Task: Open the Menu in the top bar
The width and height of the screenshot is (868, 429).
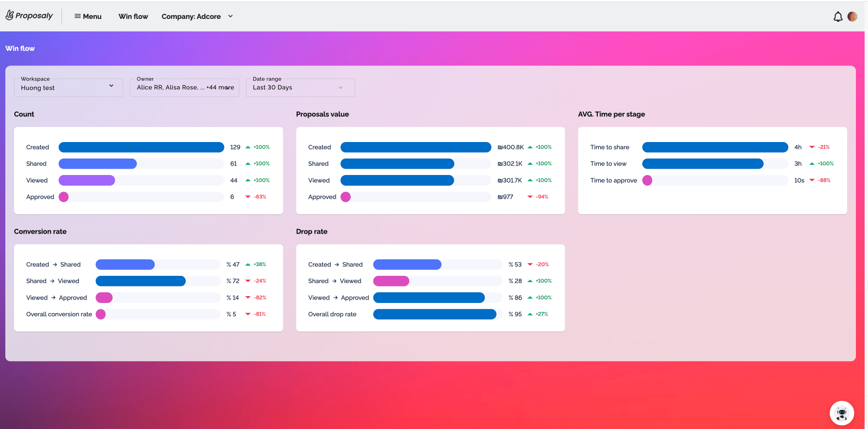Action: pos(88,16)
